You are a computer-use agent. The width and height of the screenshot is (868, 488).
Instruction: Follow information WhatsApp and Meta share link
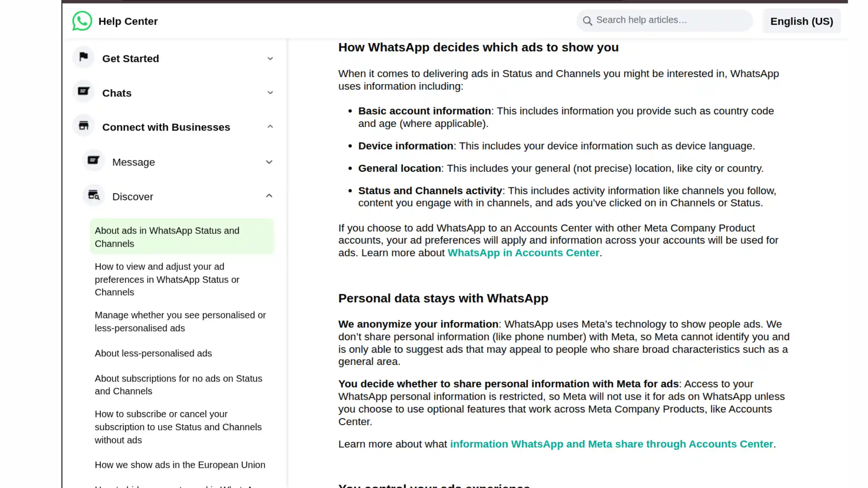coord(611,444)
